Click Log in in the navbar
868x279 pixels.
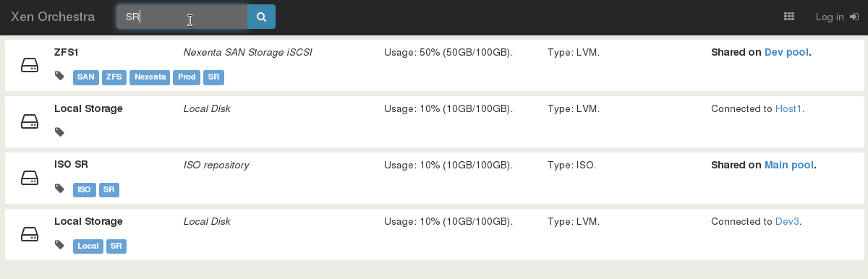(x=837, y=17)
